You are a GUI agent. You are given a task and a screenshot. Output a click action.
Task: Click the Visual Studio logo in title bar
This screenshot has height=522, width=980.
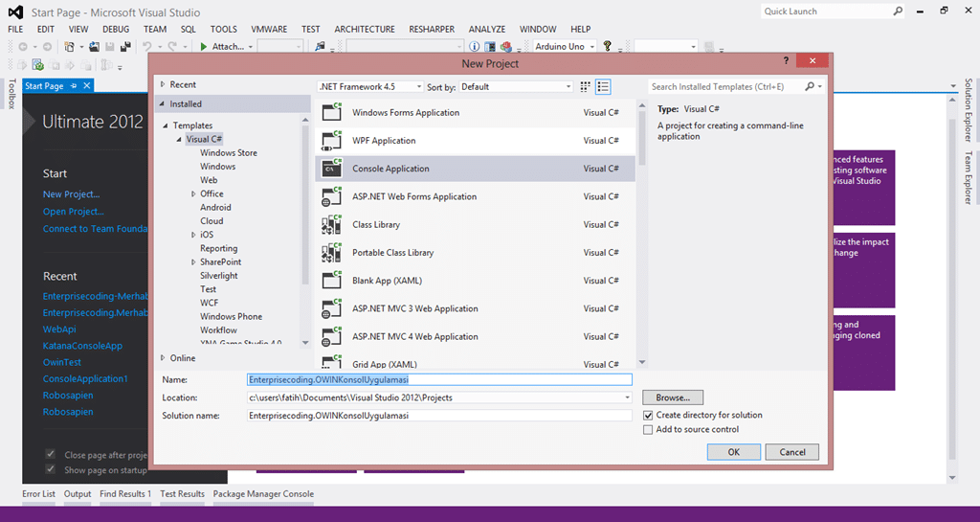pyautogui.click(x=15, y=11)
